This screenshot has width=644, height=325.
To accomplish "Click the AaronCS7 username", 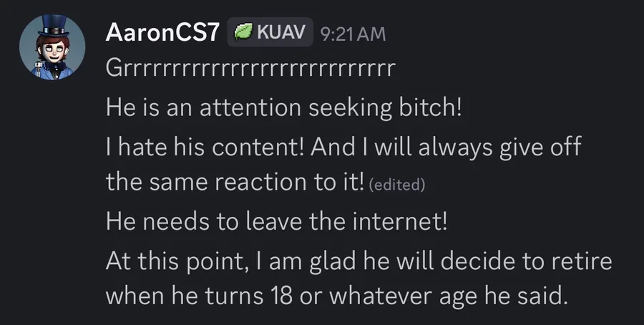I will pos(162,33).
